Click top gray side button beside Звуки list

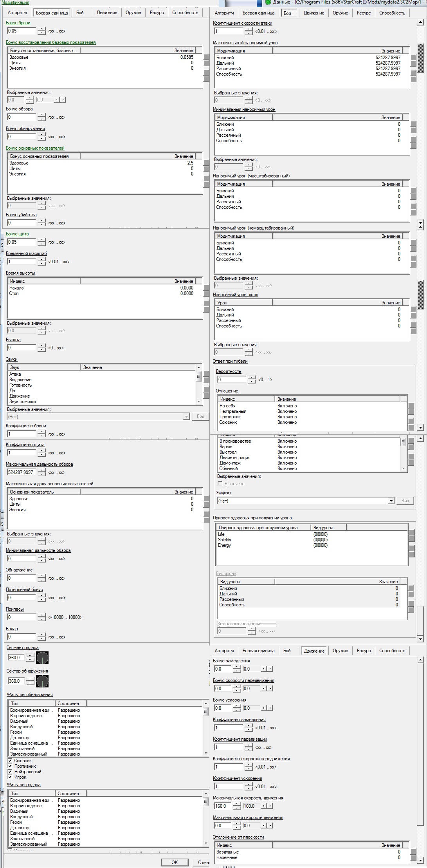click(206, 374)
